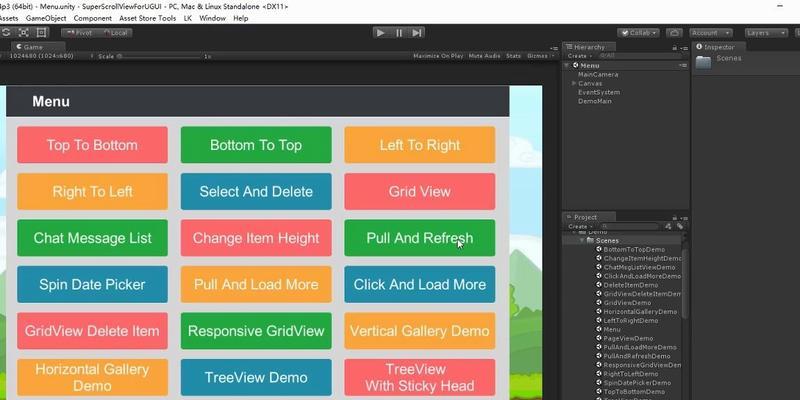Toggle Local handle rotation mode

click(115, 33)
